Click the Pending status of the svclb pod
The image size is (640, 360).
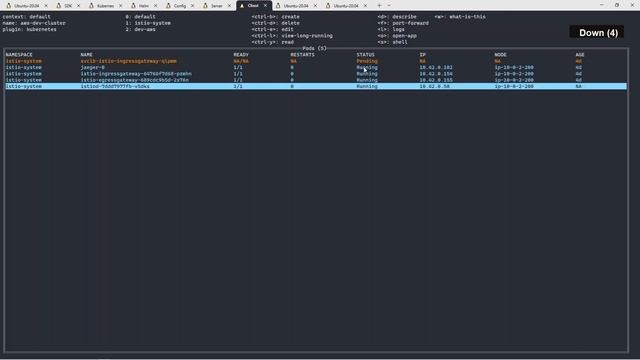point(367,61)
